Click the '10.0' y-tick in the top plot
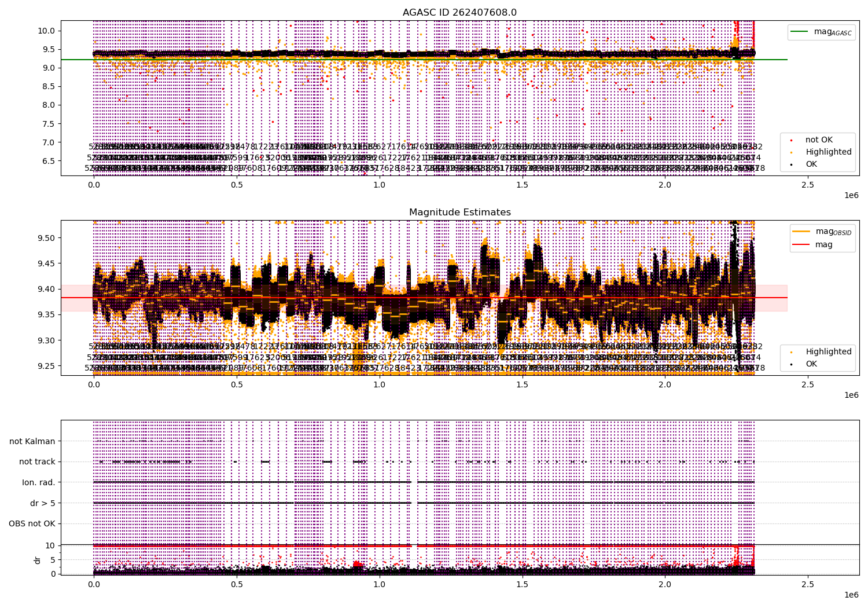Viewport: 868px width, 608px height. [x=47, y=31]
